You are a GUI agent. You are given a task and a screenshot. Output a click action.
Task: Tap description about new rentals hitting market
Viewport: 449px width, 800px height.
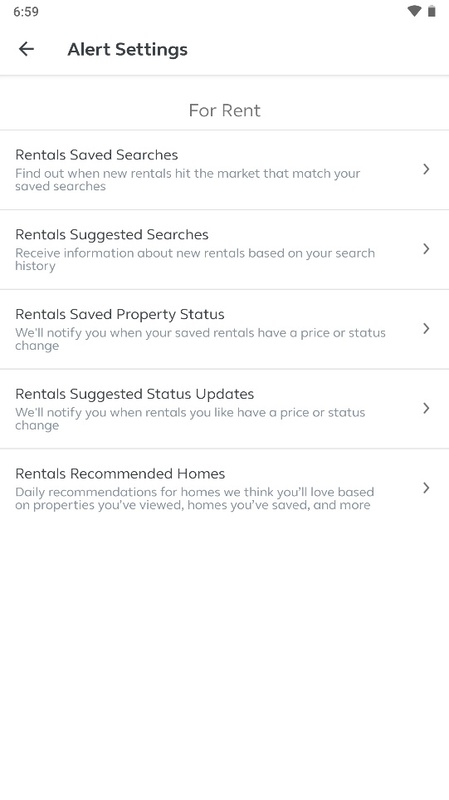point(188,180)
